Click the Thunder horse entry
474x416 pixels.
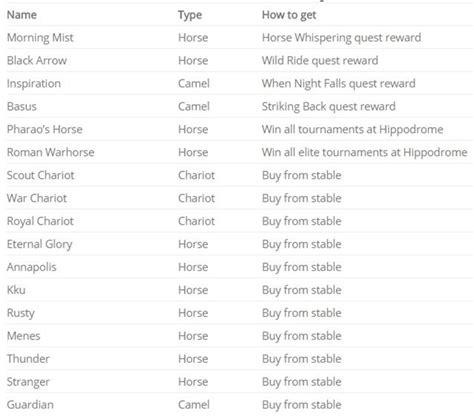[x=28, y=359]
